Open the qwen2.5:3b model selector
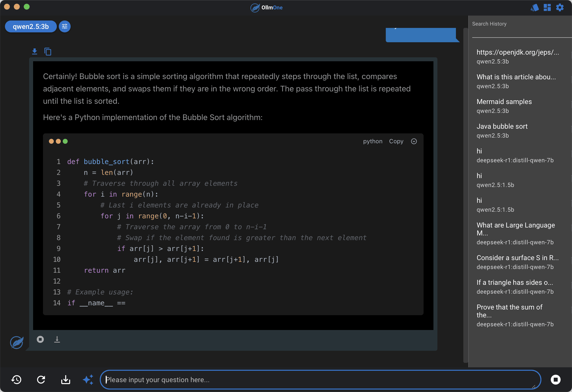The height and width of the screenshot is (392, 572). [31, 26]
